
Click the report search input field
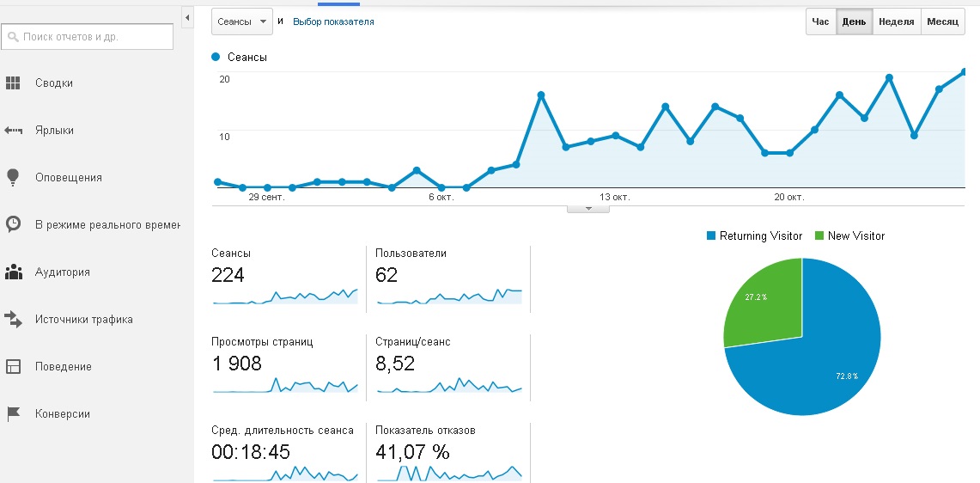[87, 37]
